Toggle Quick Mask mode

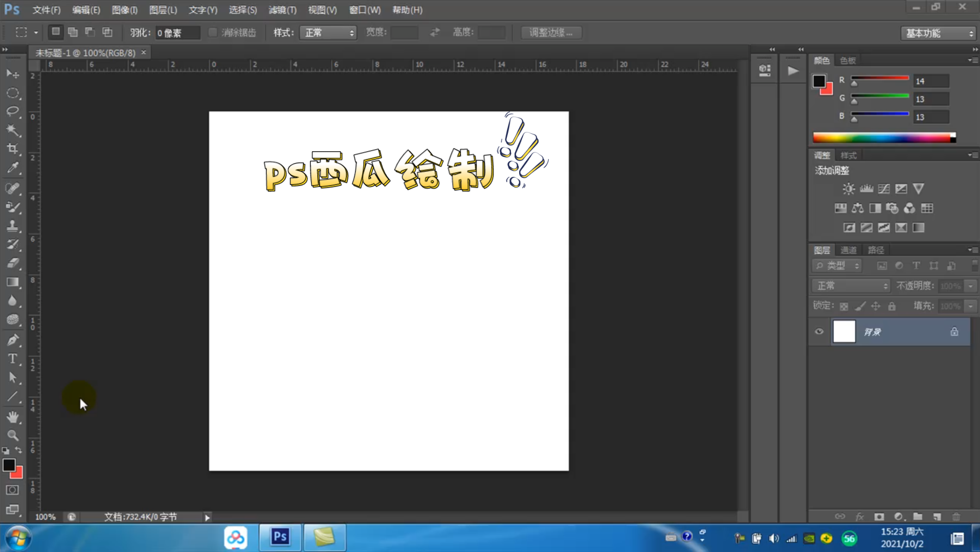12,490
